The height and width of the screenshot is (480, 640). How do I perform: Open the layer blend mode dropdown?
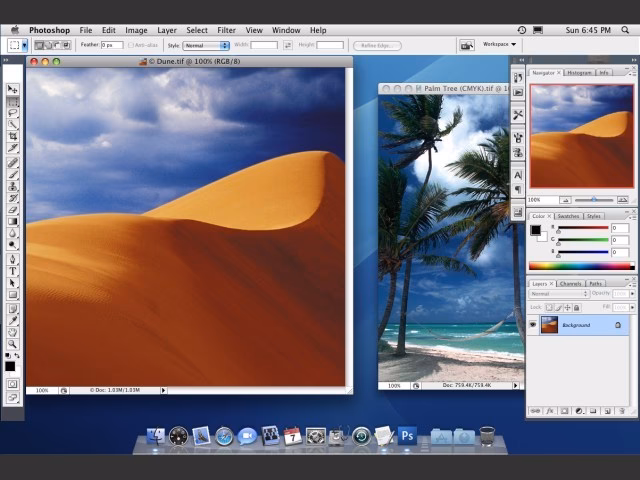click(x=558, y=294)
